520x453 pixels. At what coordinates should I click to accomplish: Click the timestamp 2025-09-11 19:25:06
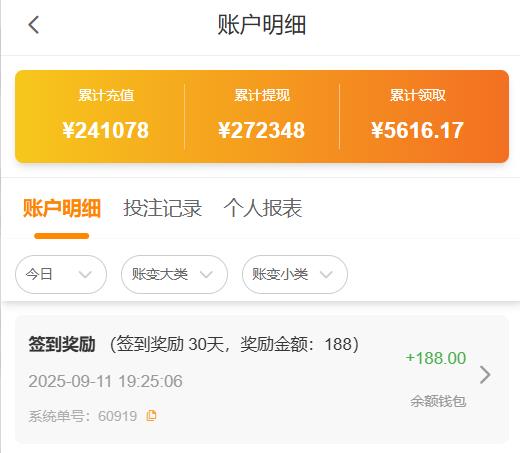click(105, 381)
